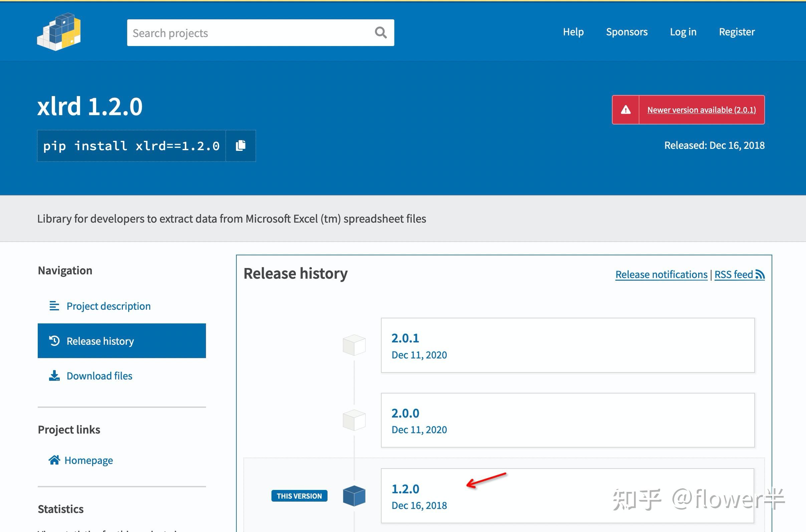Open the Project description tab
Image resolution: width=806 pixels, height=532 pixels.
point(108,306)
